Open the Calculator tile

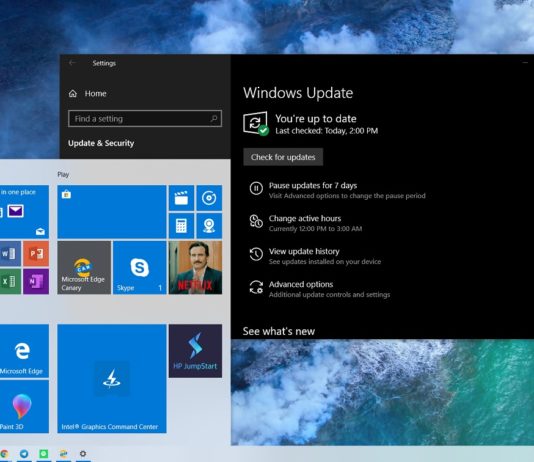tap(181, 226)
